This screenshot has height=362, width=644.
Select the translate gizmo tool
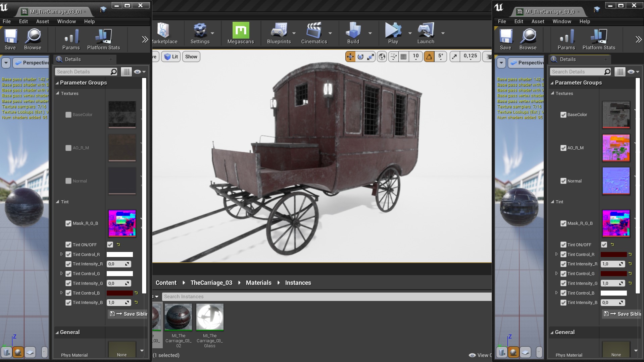point(350,57)
